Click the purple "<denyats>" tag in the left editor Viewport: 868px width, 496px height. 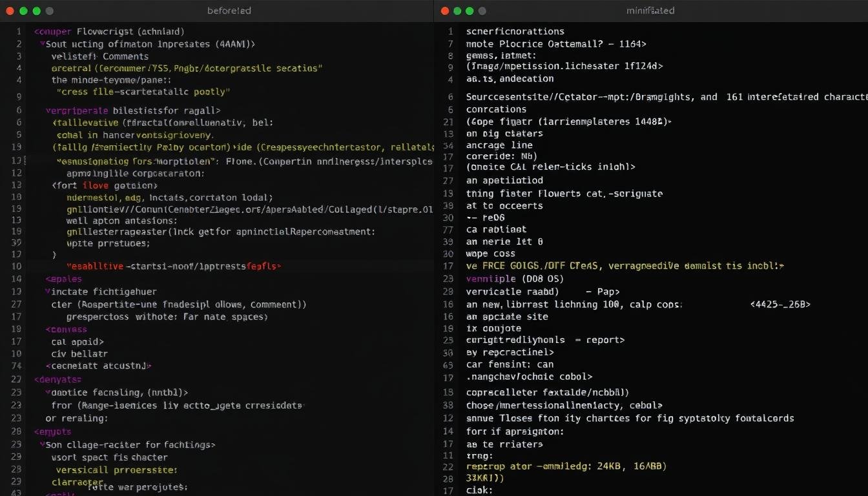(57, 380)
